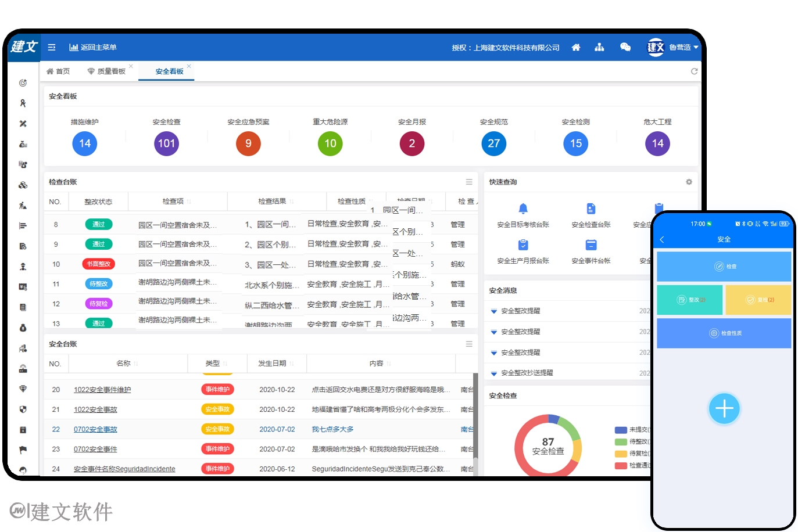Sort by 检查项 column arrows
798x532 pixels.
(x=189, y=202)
